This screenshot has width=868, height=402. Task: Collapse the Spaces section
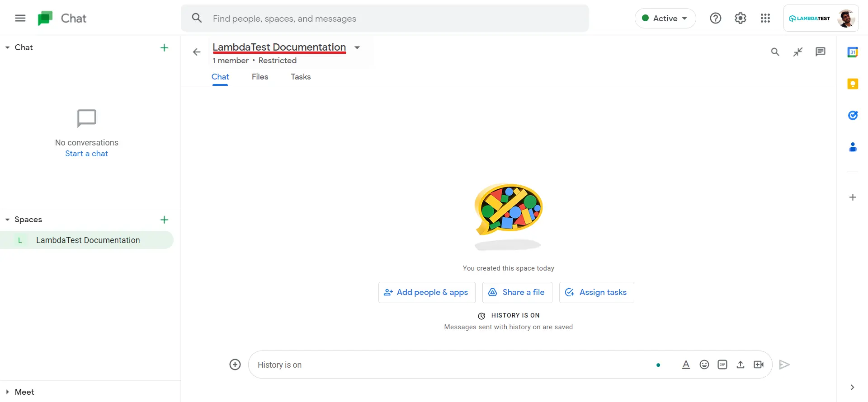coord(8,220)
